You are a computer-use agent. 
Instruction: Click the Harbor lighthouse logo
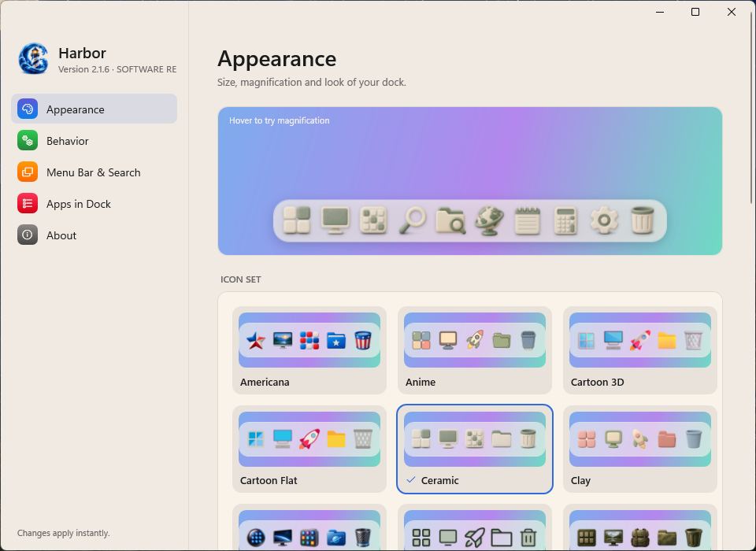tap(33, 59)
